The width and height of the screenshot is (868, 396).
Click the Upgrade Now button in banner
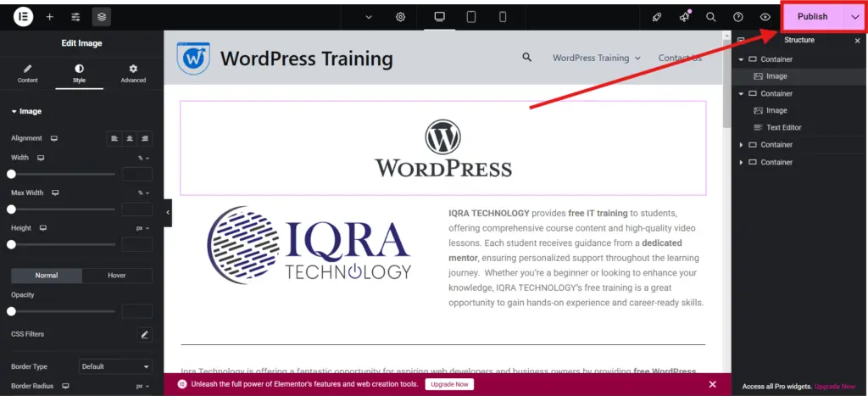pos(449,384)
